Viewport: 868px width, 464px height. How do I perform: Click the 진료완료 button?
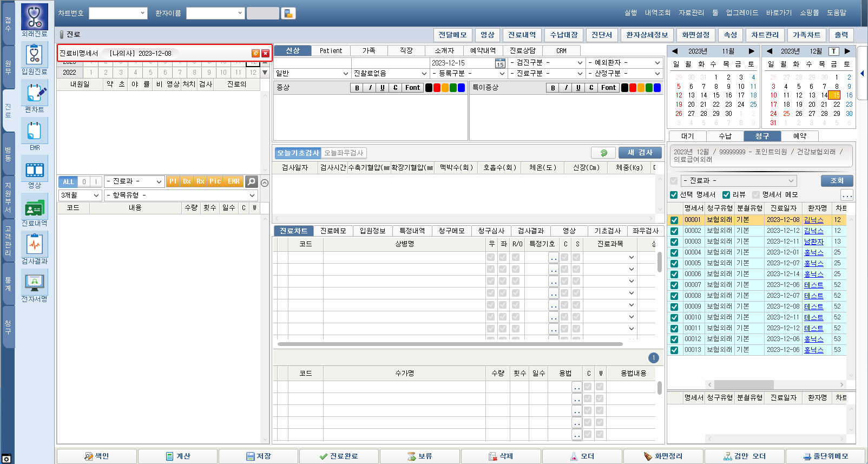(x=339, y=456)
